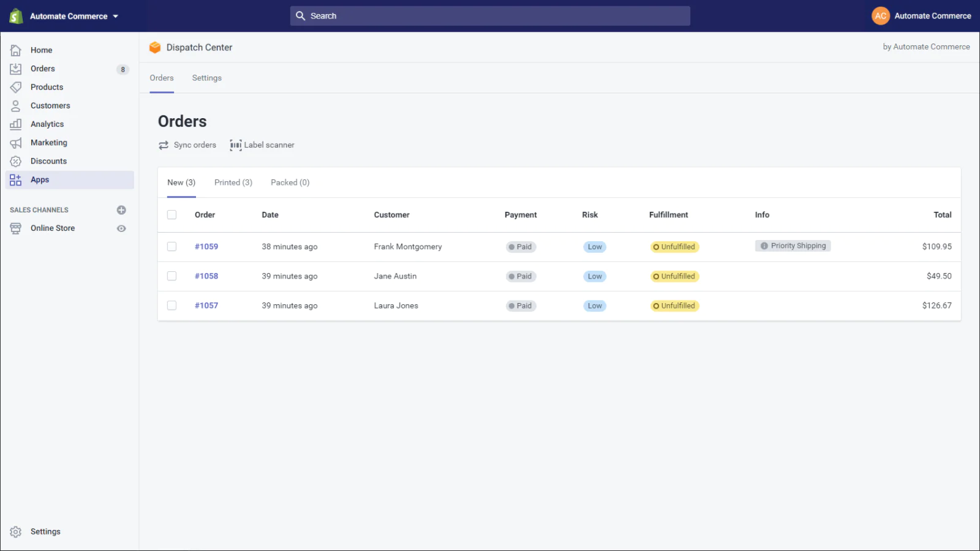Click inside the top Search field

[x=490, y=16]
